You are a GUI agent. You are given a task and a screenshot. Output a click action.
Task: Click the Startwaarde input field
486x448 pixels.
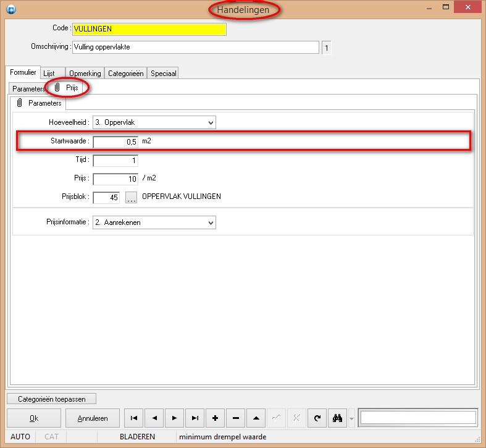pos(115,142)
